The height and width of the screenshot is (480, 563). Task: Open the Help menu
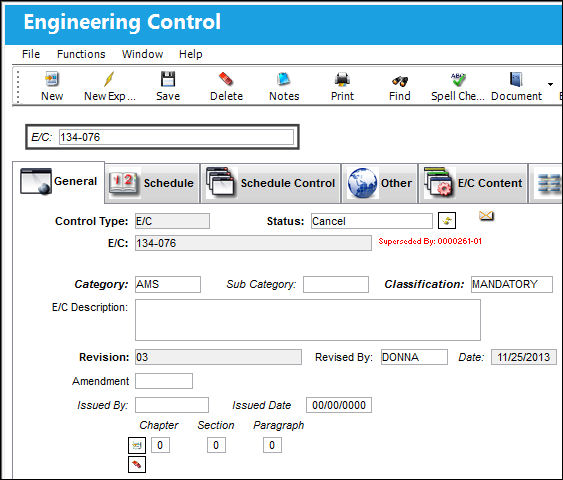click(x=191, y=54)
